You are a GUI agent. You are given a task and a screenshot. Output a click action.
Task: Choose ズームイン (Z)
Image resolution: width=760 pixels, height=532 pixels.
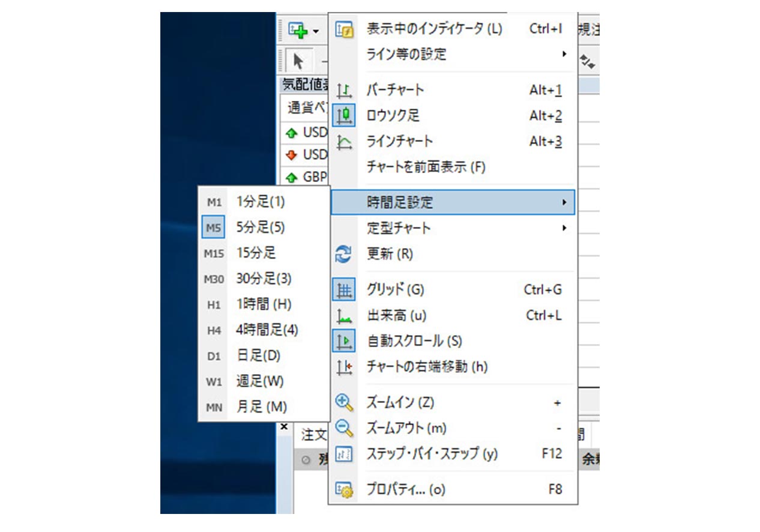pyautogui.click(x=453, y=402)
